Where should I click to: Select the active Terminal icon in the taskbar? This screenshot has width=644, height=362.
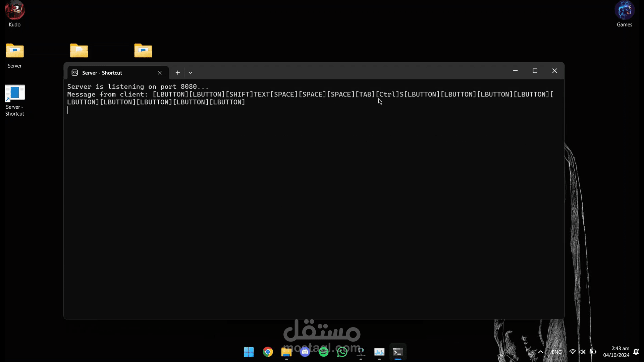398,352
